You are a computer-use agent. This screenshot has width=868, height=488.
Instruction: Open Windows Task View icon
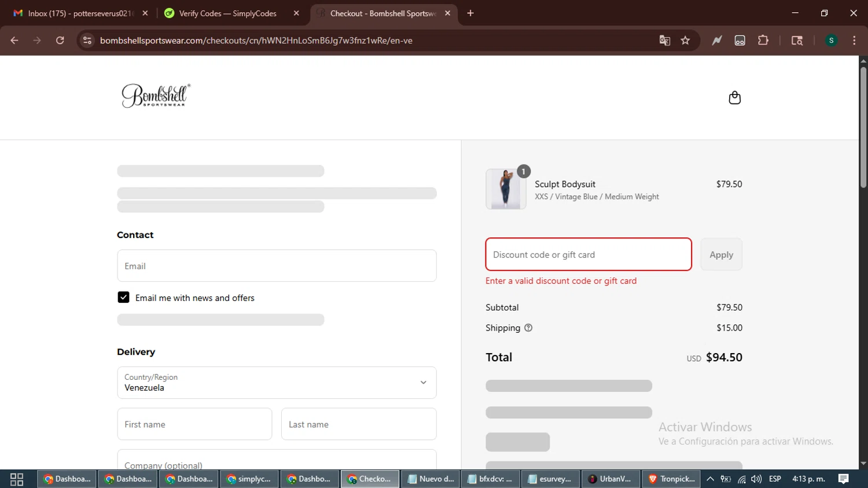(x=17, y=479)
